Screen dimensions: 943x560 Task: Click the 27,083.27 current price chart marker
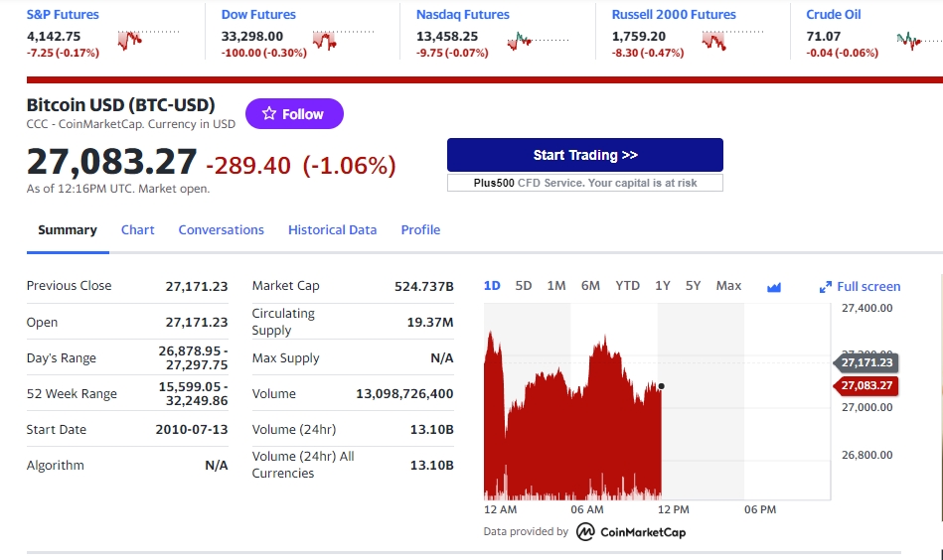(866, 385)
